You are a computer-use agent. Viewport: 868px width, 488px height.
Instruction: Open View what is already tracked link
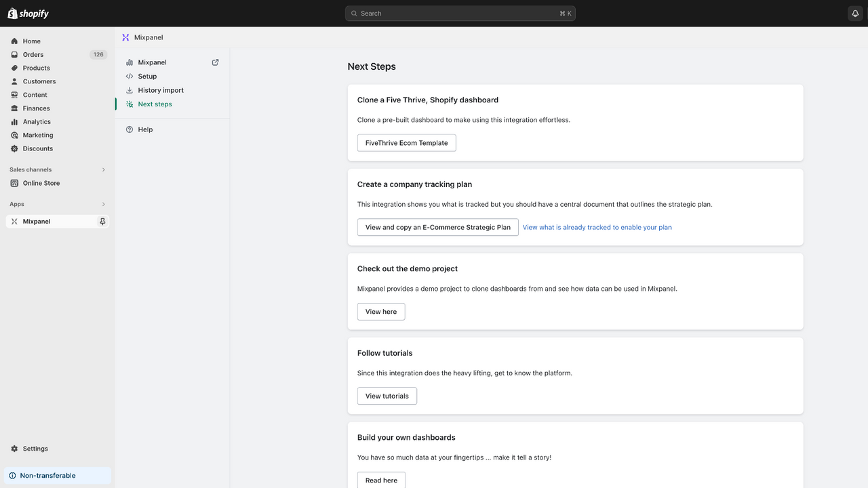tap(597, 227)
